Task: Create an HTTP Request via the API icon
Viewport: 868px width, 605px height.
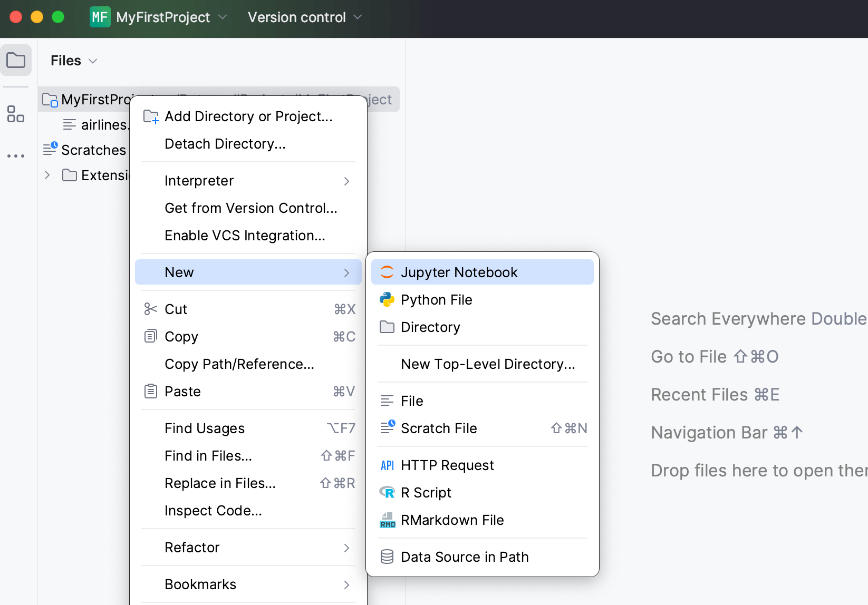Action: click(x=447, y=465)
